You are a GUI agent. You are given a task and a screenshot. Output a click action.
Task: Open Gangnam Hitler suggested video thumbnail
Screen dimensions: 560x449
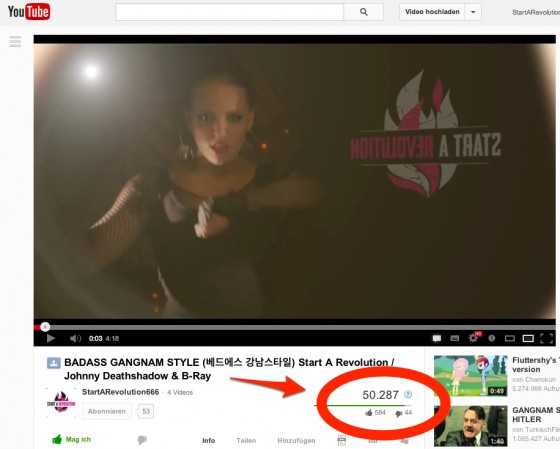click(470, 426)
